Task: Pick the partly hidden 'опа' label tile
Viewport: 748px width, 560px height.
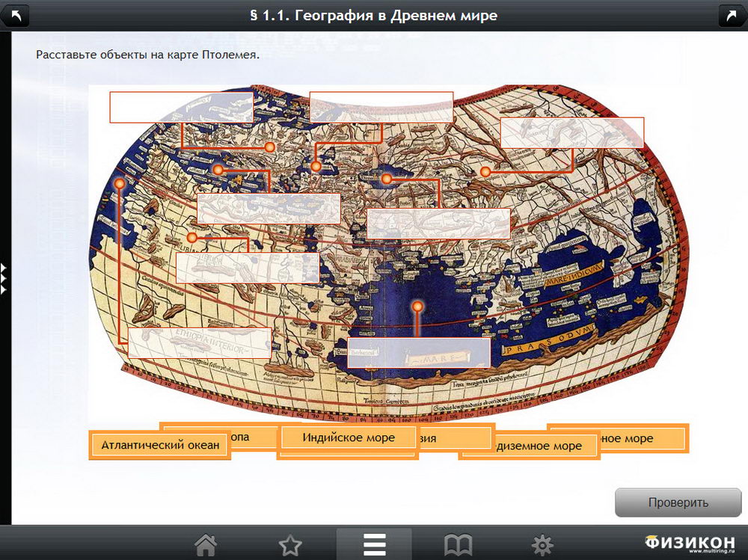Action: click(x=254, y=437)
